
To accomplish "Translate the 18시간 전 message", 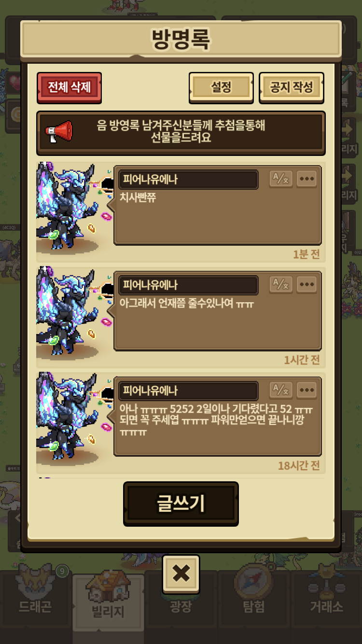I will tap(281, 390).
